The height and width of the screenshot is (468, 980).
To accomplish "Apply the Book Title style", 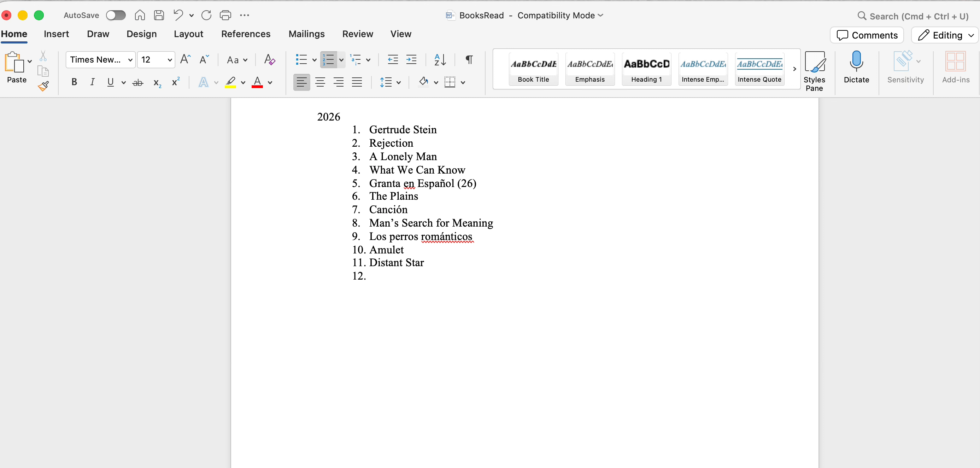I will coord(533,69).
